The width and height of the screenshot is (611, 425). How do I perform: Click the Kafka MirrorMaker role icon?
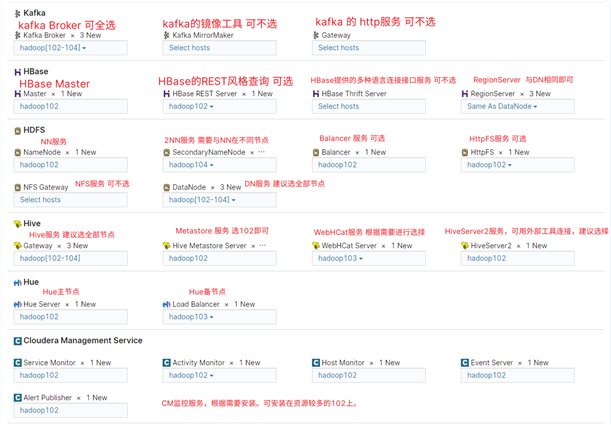[166, 35]
